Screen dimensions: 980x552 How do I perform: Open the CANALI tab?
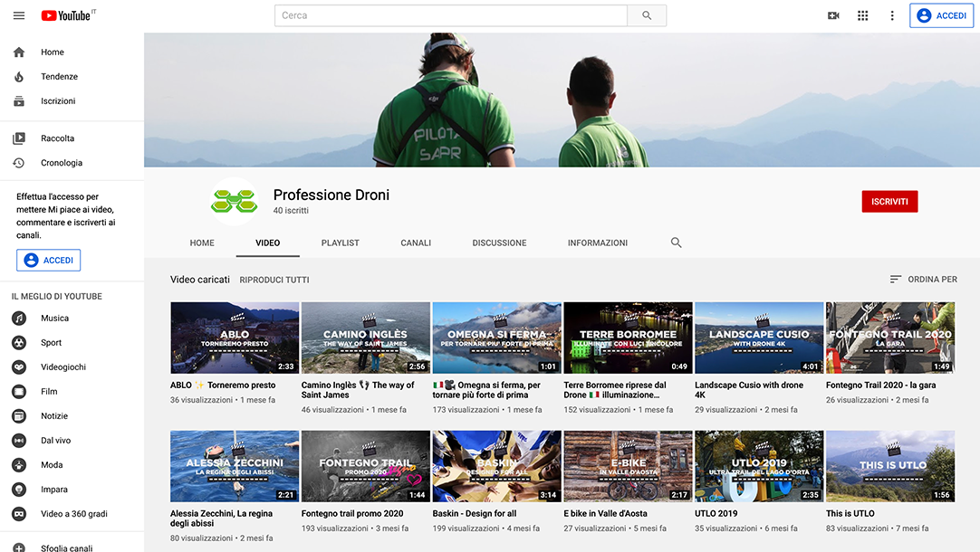coord(416,243)
